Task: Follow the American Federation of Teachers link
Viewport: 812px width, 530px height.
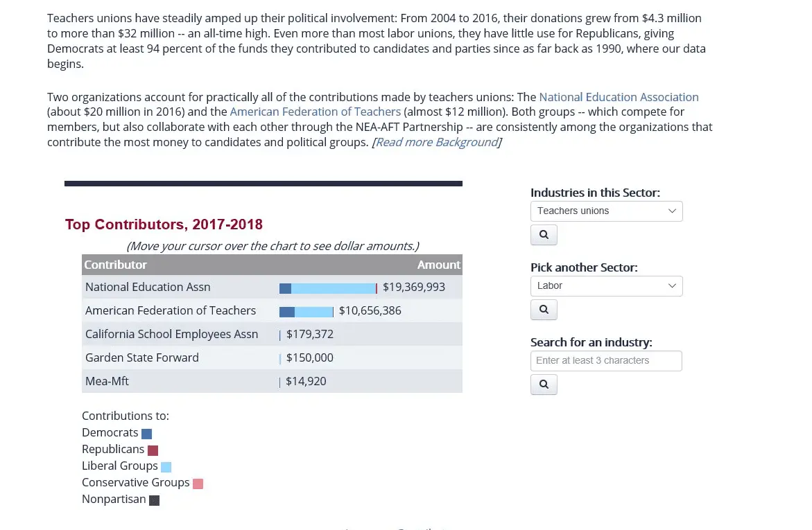Action: tap(316, 112)
